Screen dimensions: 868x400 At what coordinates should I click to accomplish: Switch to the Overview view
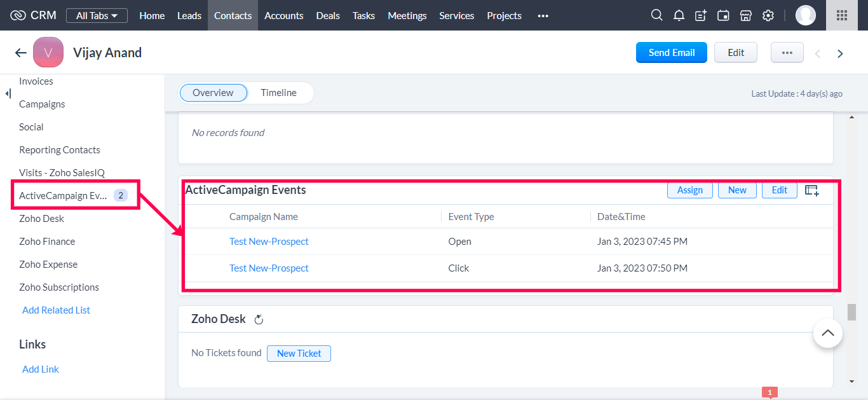click(213, 93)
